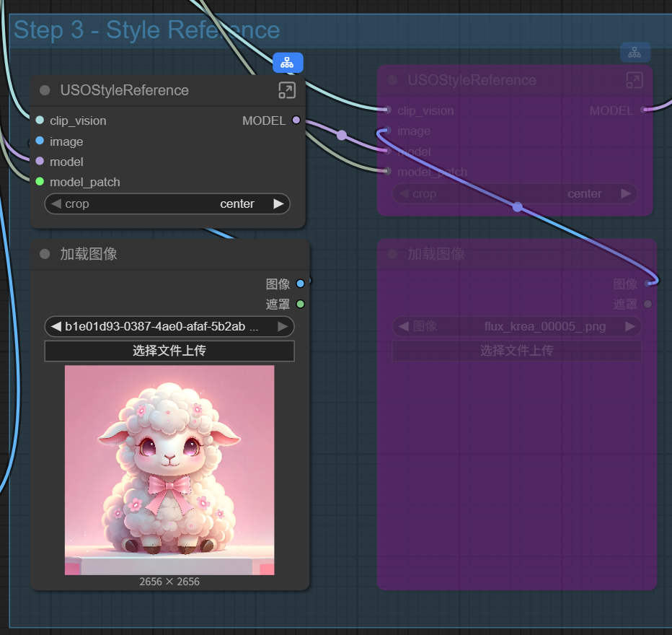Screen dimensions: 672x635
Task: Open the flux_krea_00005_.png image dropdown
Action: (x=517, y=327)
